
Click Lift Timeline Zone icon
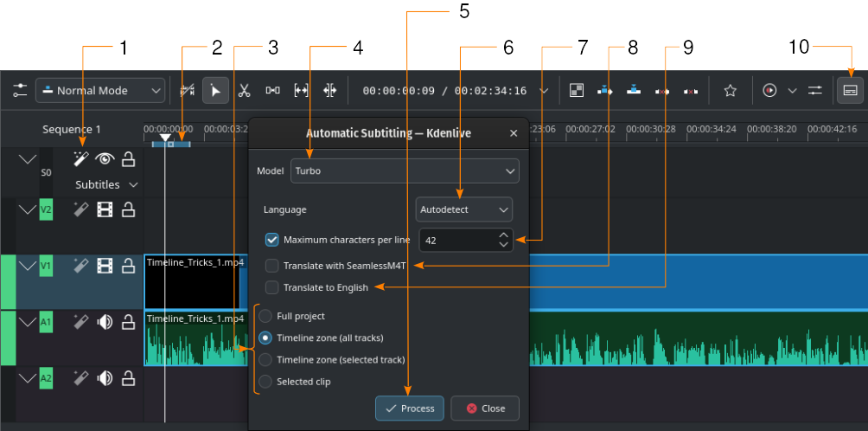click(690, 91)
